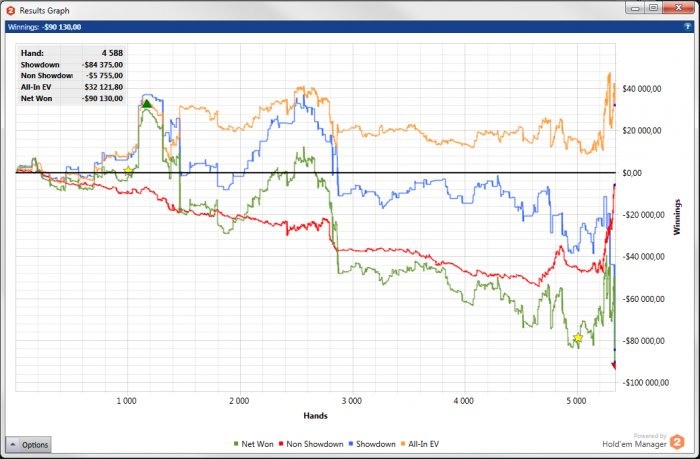Select the green triangle peak marker
The image size is (700, 459).
tap(146, 104)
